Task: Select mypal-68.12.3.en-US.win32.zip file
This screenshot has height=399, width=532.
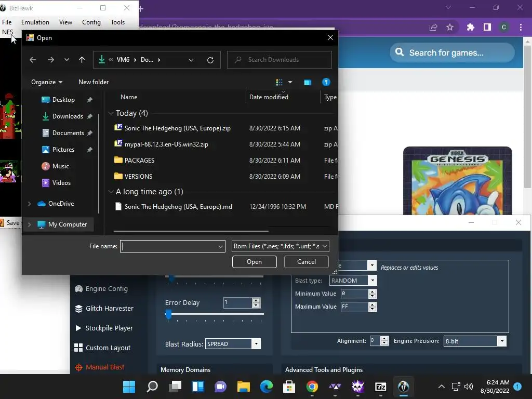Action: [166, 144]
